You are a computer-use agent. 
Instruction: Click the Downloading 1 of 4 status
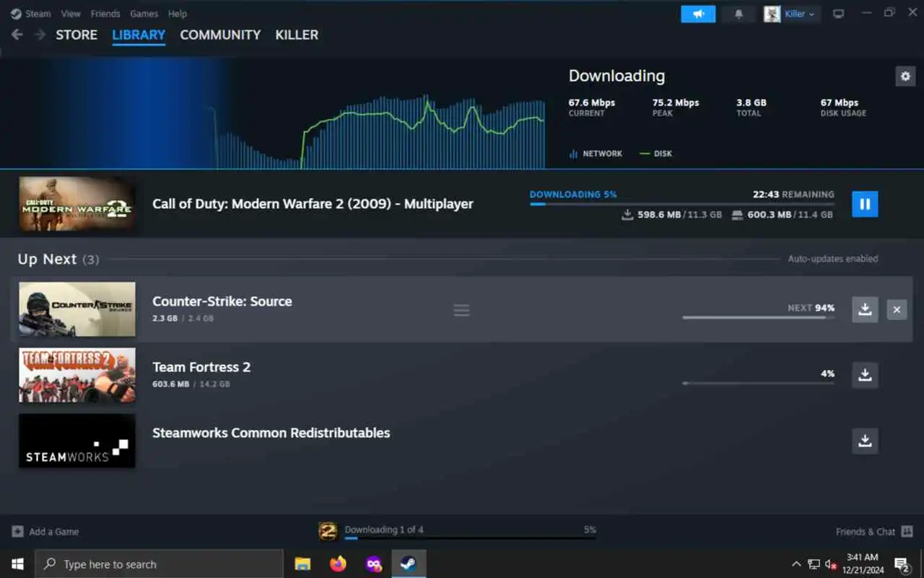tap(384, 530)
